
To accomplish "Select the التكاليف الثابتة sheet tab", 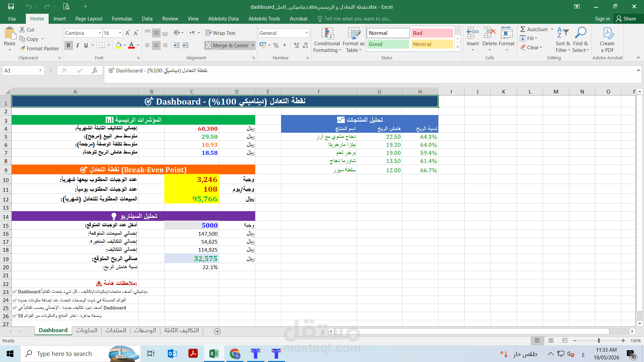I will pos(181,330).
